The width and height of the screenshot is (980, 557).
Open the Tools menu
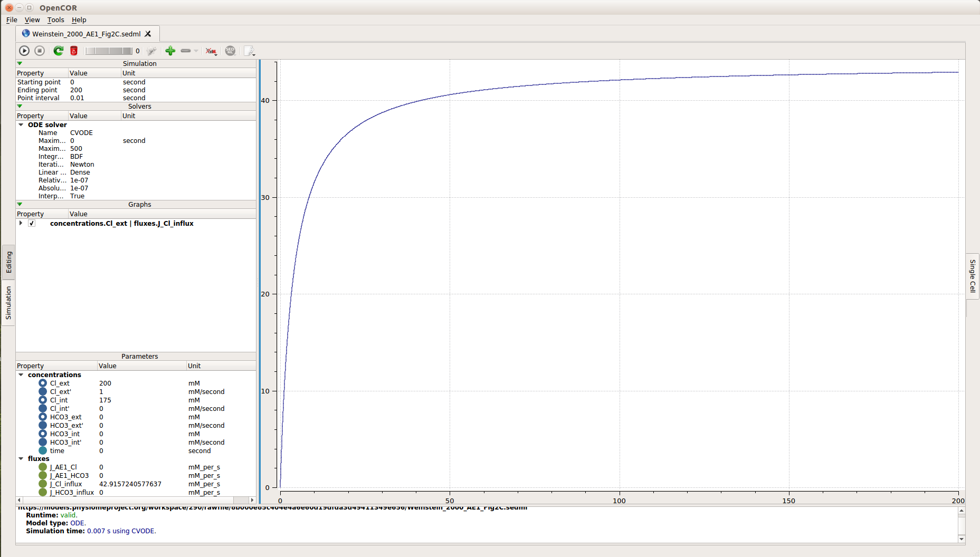(x=55, y=20)
